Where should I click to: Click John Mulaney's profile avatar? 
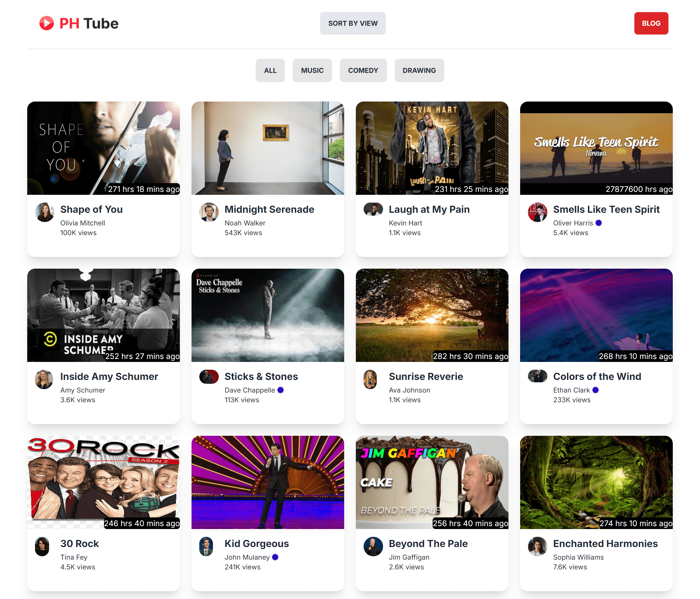pyautogui.click(x=206, y=547)
